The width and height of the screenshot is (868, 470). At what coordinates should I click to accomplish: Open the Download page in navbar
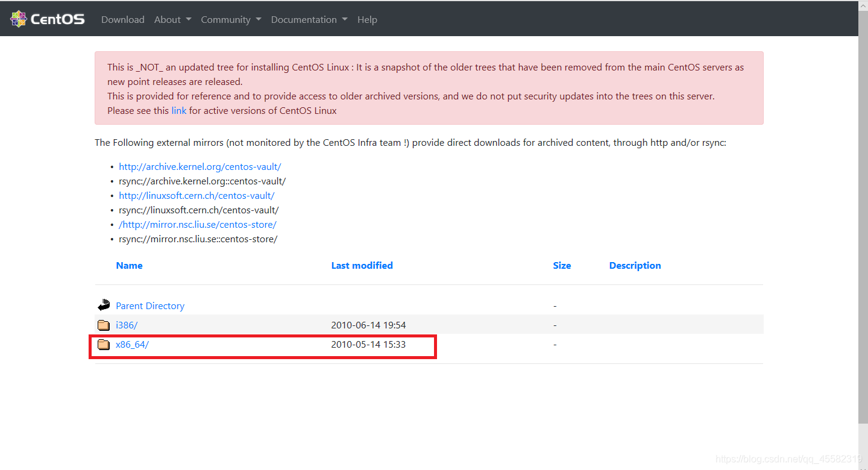click(x=123, y=19)
